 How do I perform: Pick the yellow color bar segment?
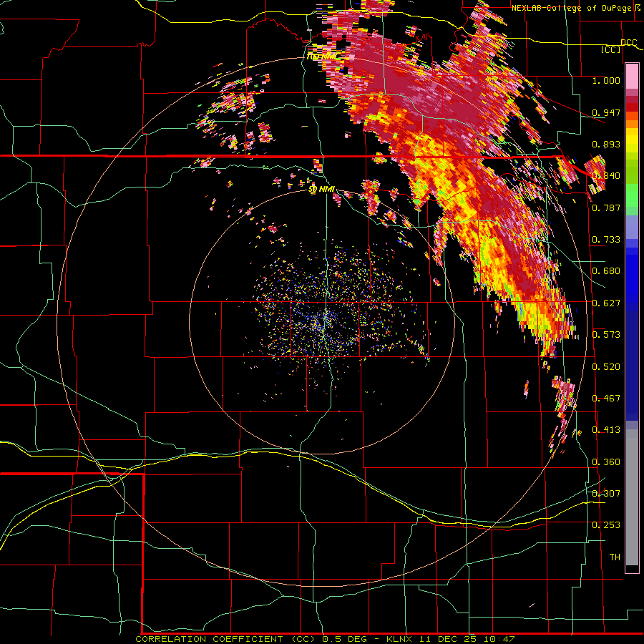tap(632, 140)
